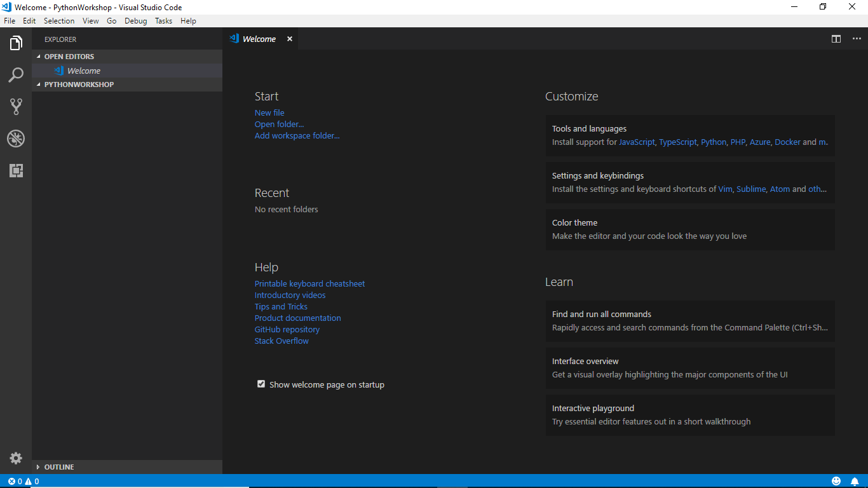Open the Interface overview card
868x488 pixels.
click(x=690, y=368)
